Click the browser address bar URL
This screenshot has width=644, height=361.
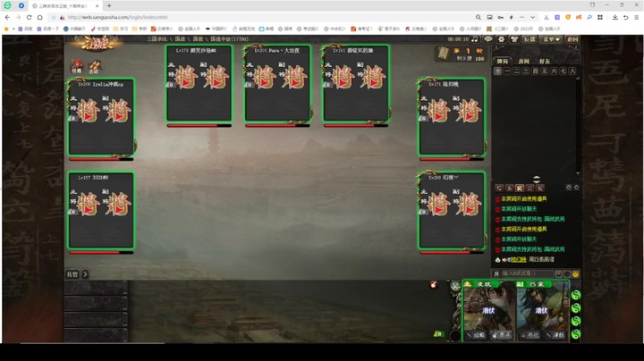pos(117,17)
